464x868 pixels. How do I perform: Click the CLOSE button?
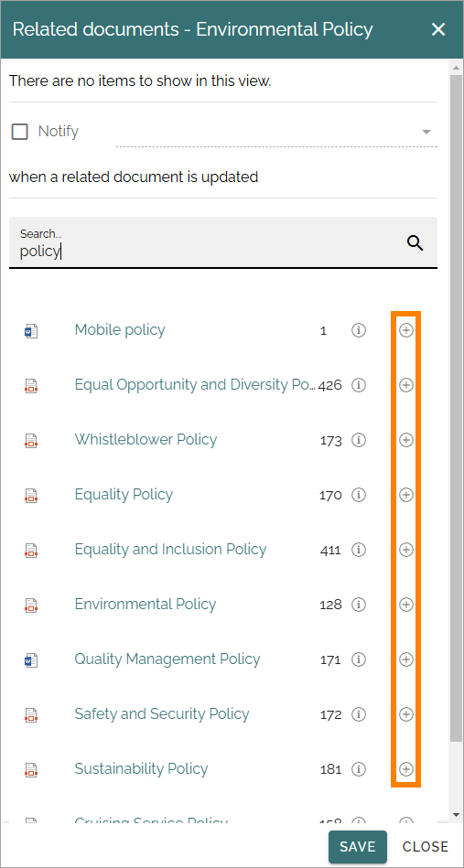click(x=426, y=846)
